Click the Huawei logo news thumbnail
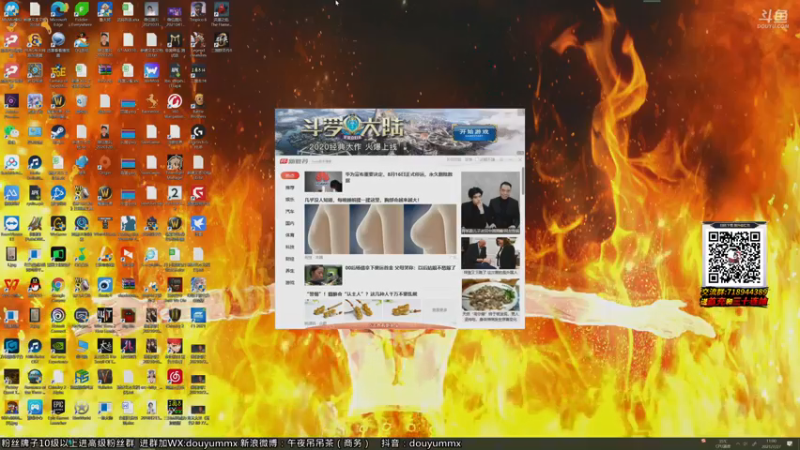The height and width of the screenshot is (450, 800). click(323, 182)
